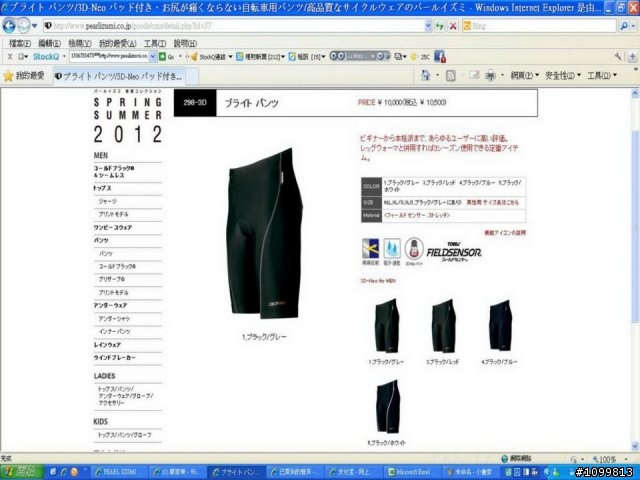Click the StockQ toolbar logo
Image resolution: width=640 pixels, height=480 pixels.
46,57
